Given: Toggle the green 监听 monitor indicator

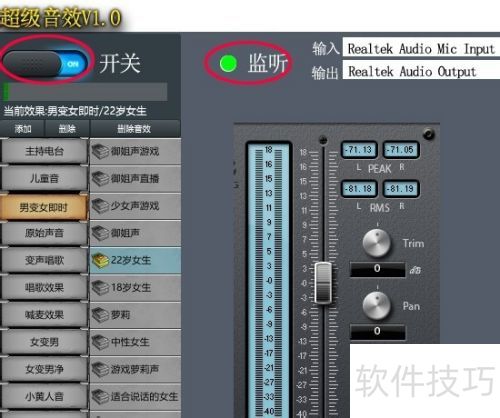Looking at the screenshot, I should coord(228,63).
